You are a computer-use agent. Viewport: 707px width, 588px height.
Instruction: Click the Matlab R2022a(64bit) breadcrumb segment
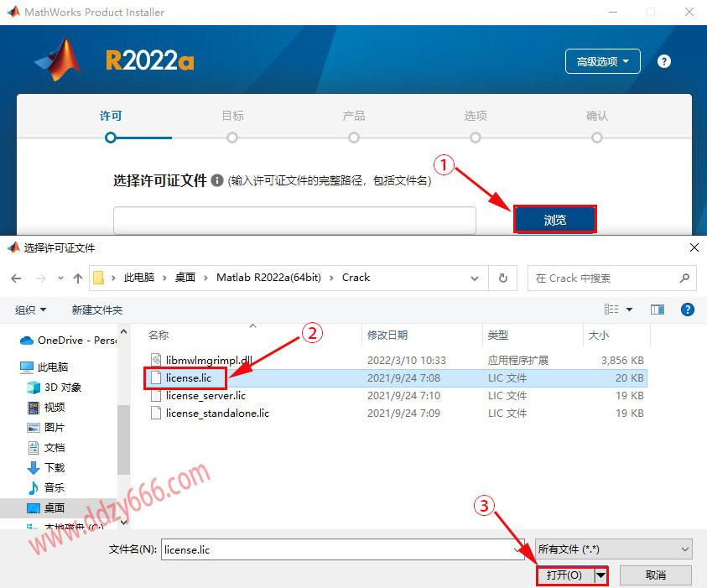click(268, 278)
